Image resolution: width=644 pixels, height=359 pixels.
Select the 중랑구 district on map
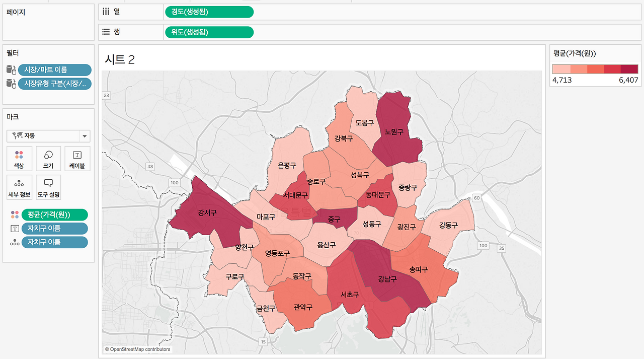point(408,187)
